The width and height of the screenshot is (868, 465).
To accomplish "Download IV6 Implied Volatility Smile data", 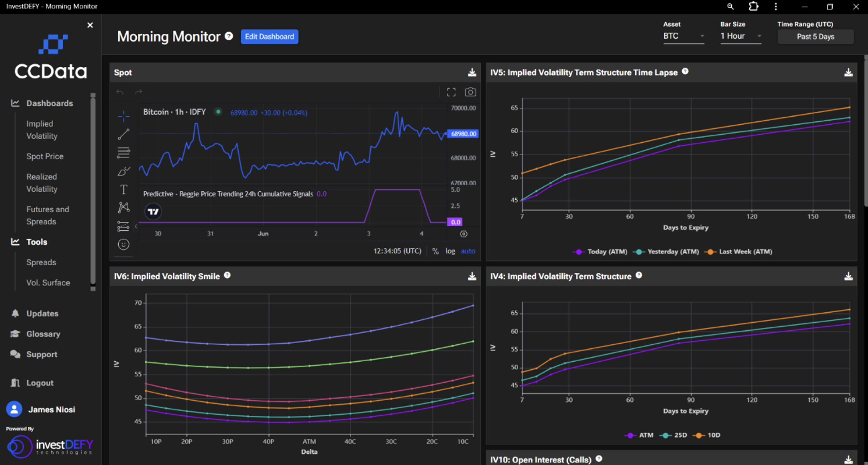I will (x=472, y=276).
